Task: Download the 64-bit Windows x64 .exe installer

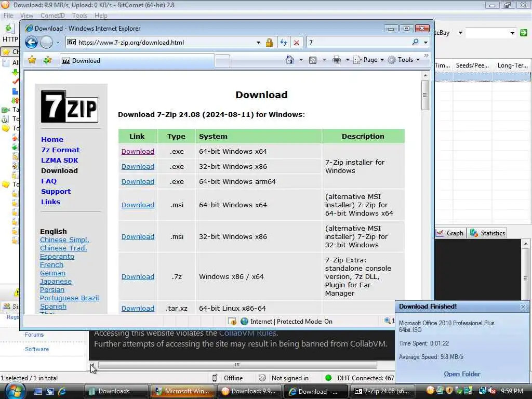Action: point(138,151)
